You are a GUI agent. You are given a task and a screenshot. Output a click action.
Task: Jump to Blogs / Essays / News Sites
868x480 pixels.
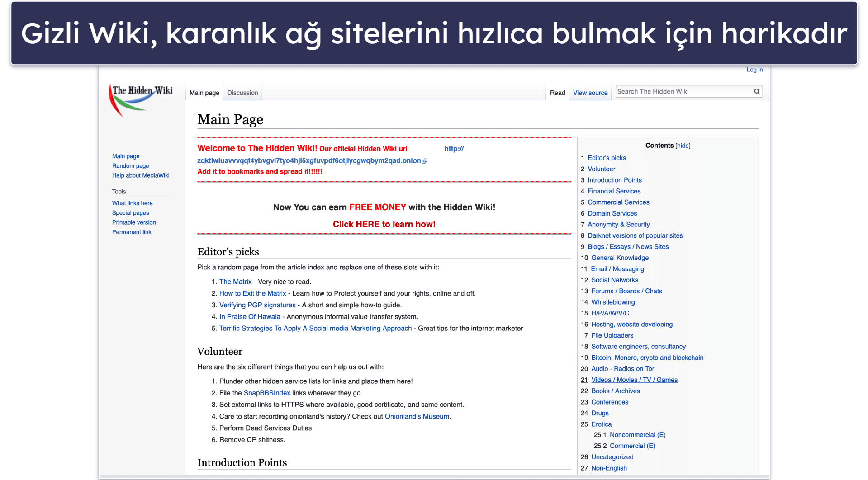(x=628, y=247)
